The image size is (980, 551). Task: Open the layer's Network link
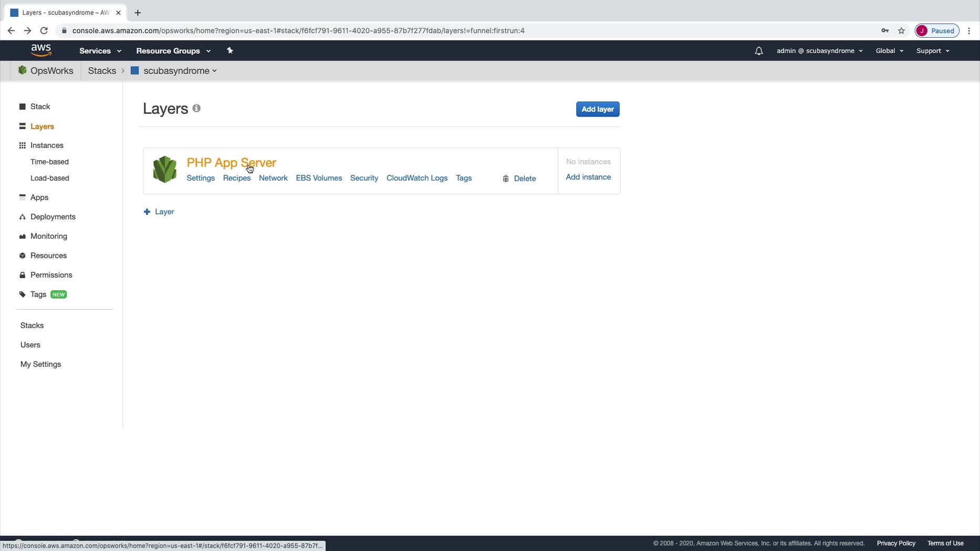click(x=273, y=178)
